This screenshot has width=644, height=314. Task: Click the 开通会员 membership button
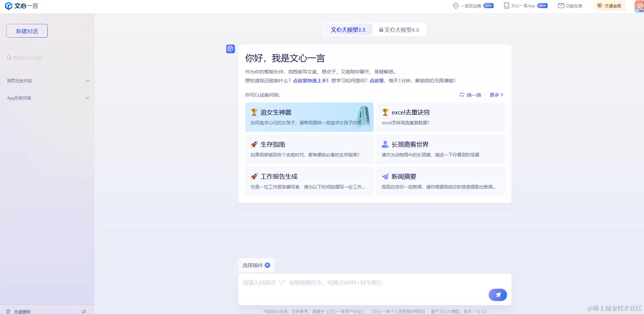(609, 6)
